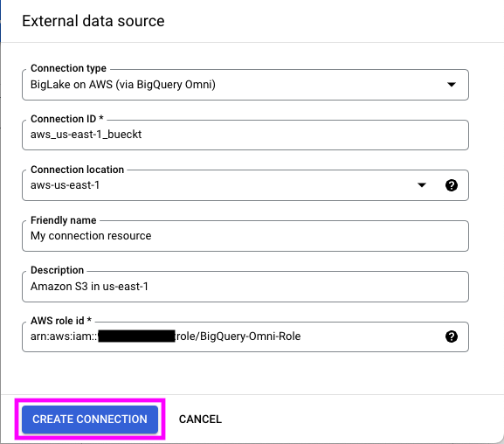Expand the Connection location dropdown arrow
Viewport: 504px width, 444px height.
pos(421,185)
